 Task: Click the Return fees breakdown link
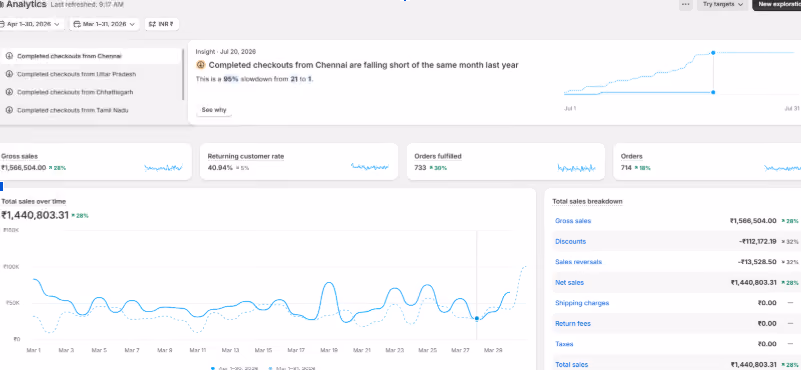tap(573, 323)
